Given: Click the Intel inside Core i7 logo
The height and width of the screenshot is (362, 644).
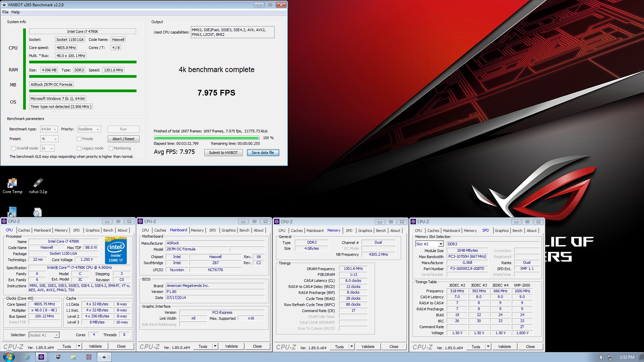Looking at the screenshot, I should (x=116, y=250).
